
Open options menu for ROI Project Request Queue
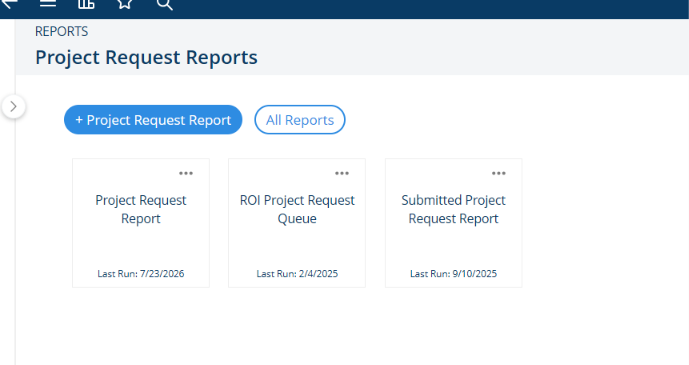(342, 173)
